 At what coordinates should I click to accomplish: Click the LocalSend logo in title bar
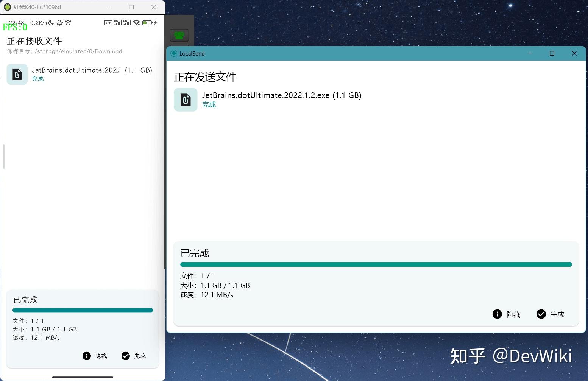[174, 53]
